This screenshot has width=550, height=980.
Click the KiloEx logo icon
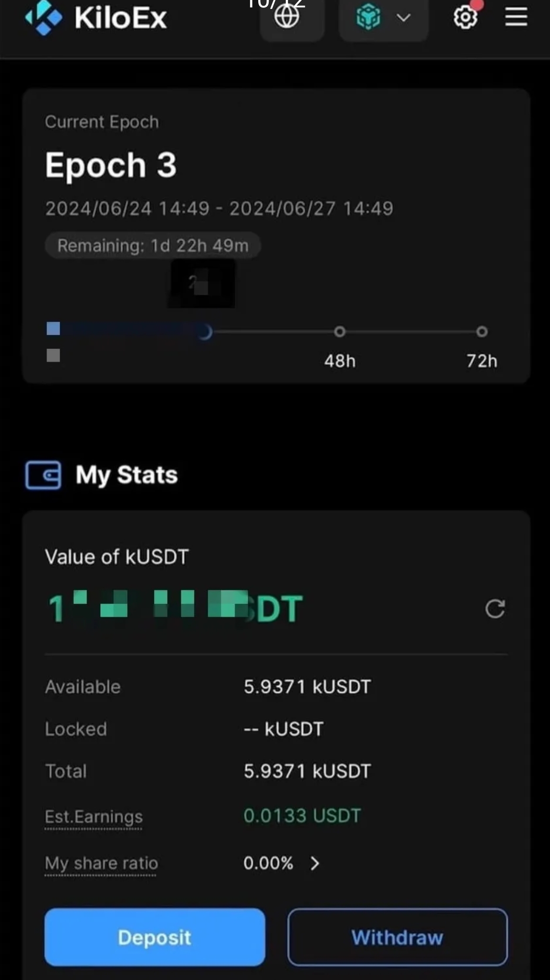point(44,18)
